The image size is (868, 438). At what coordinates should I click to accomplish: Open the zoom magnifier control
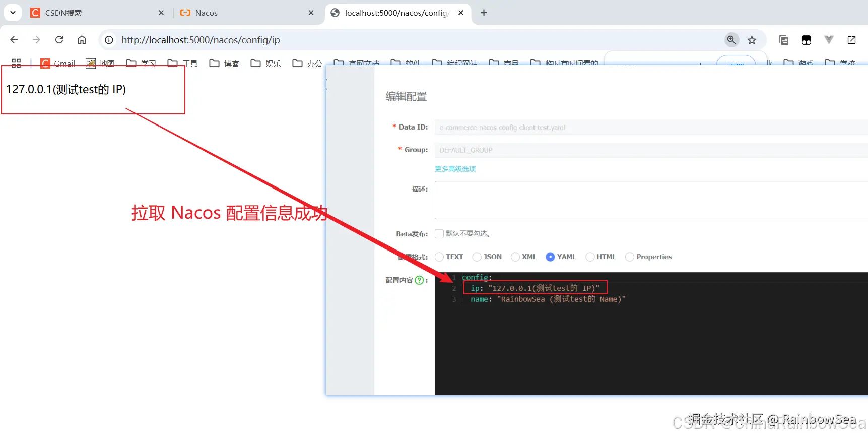coord(731,40)
